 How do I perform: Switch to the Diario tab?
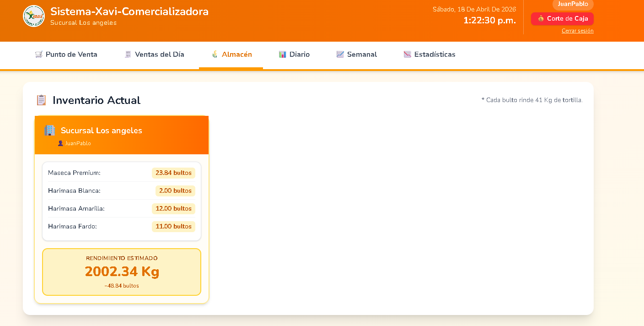click(294, 54)
